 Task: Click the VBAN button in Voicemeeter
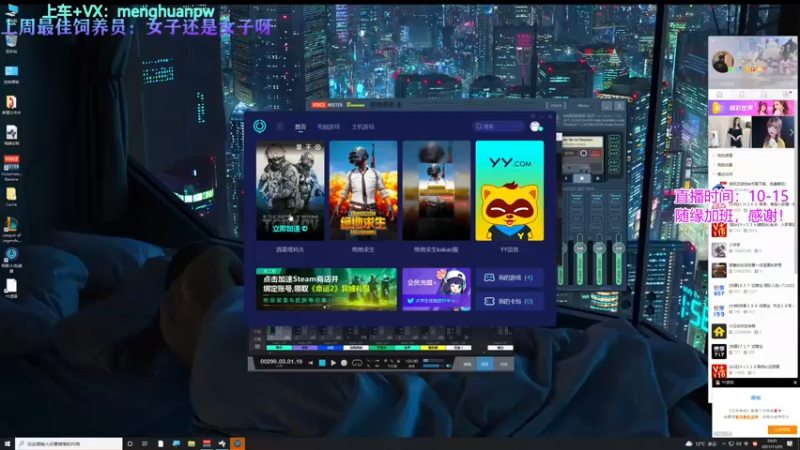[556, 106]
